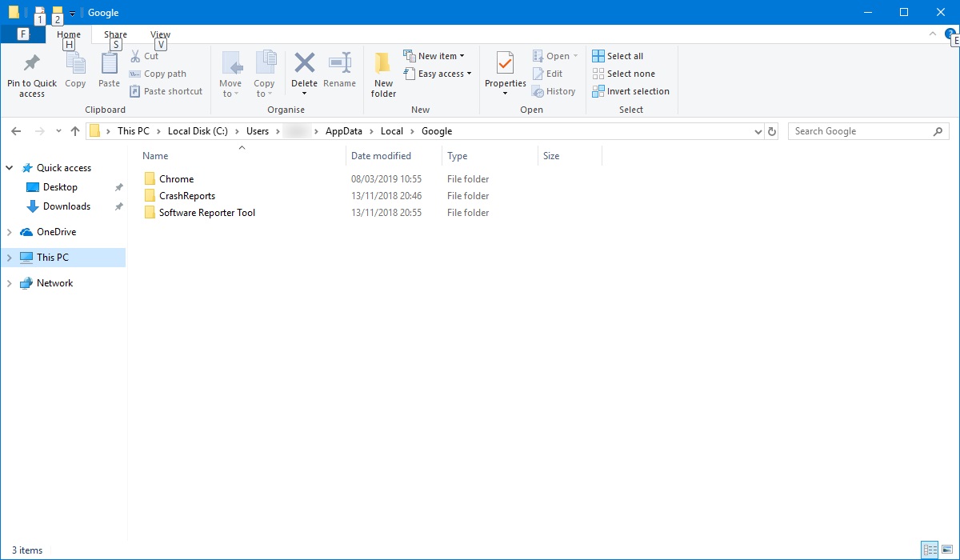Click This PC in the address bar
Viewport: 960px width, 560px height.
click(133, 131)
